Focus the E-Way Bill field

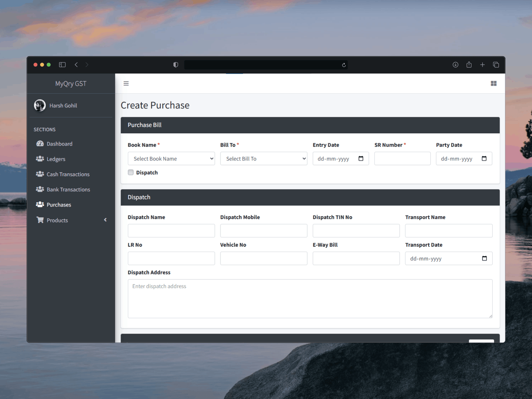point(356,258)
